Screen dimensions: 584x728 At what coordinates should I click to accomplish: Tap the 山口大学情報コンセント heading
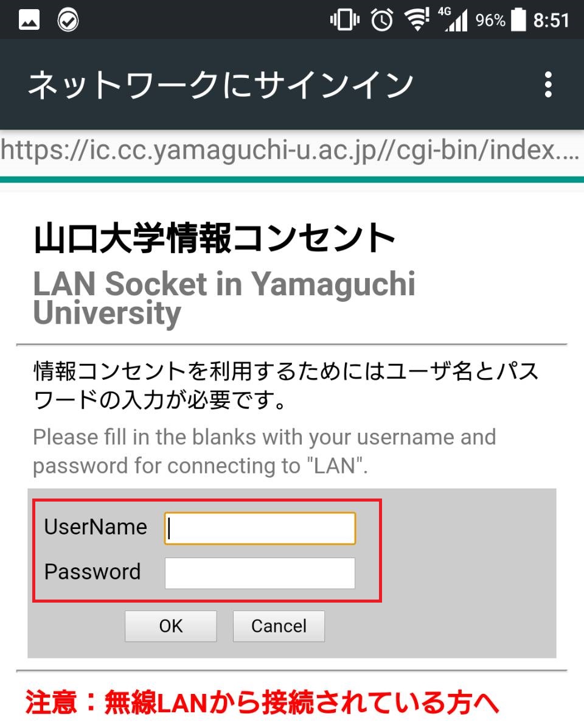click(x=215, y=238)
